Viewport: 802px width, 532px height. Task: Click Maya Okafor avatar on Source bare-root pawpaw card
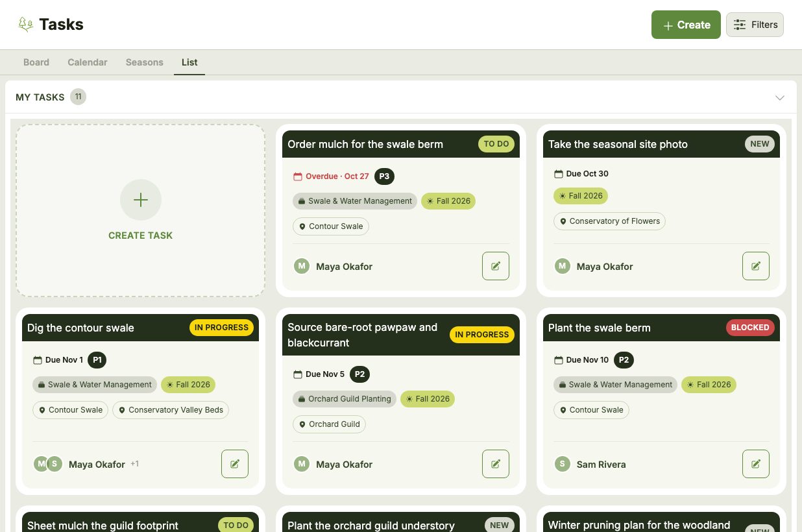[302, 464]
